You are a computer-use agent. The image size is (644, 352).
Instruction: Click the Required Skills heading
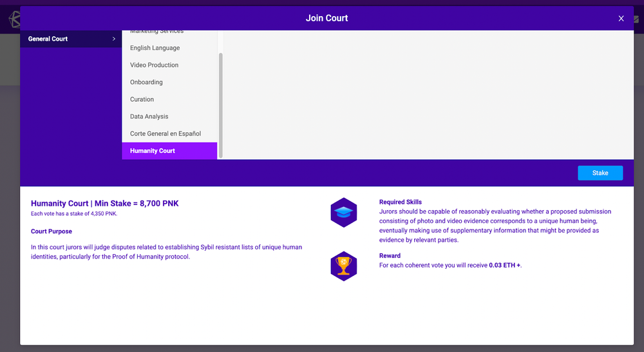click(x=401, y=202)
